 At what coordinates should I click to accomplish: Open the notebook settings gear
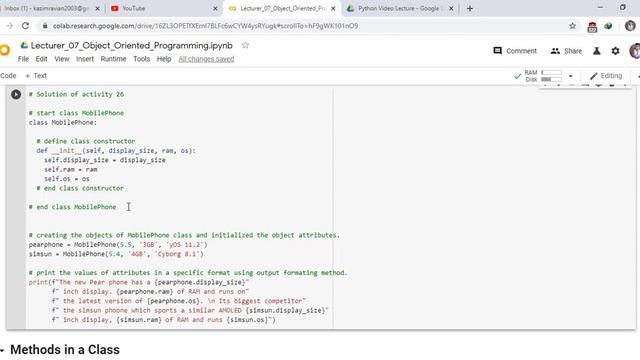615,51
